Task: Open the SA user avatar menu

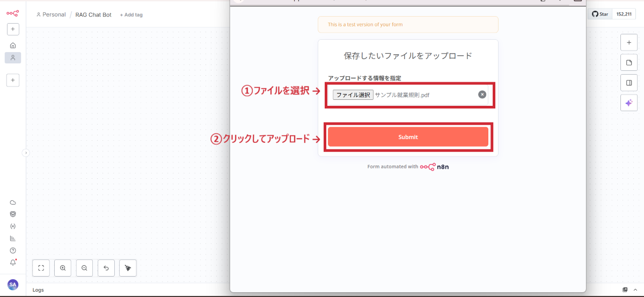Action: tap(13, 284)
